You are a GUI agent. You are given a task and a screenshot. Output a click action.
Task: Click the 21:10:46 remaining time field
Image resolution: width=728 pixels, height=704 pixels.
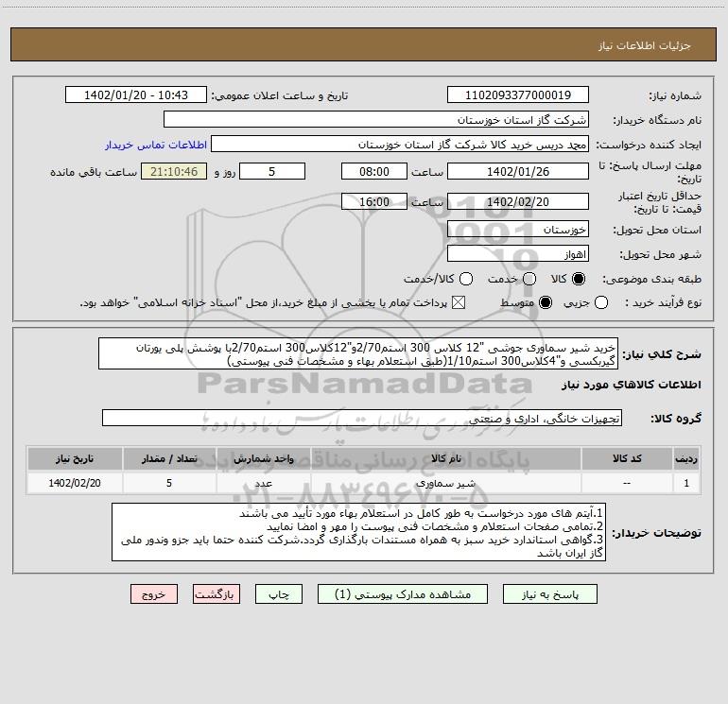click(174, 171)
